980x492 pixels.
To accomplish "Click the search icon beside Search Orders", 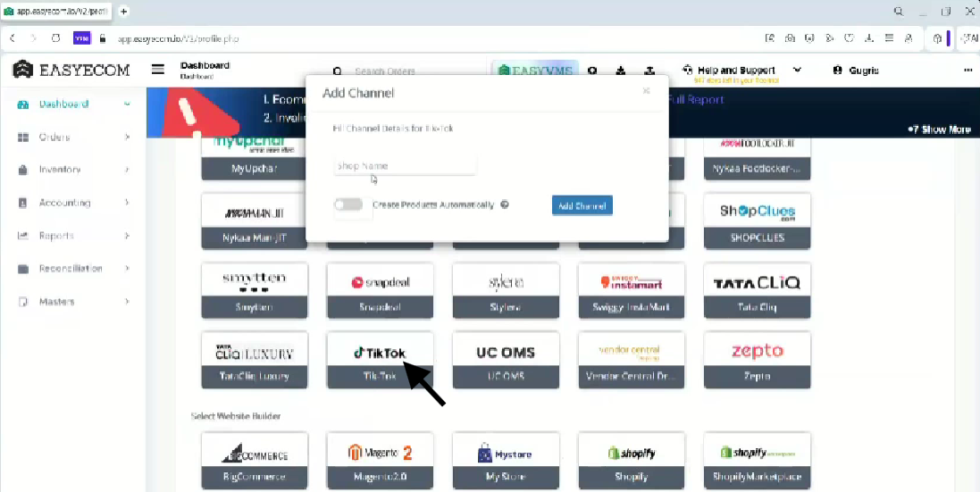I will pyautogui.click(x=338, y=71).
